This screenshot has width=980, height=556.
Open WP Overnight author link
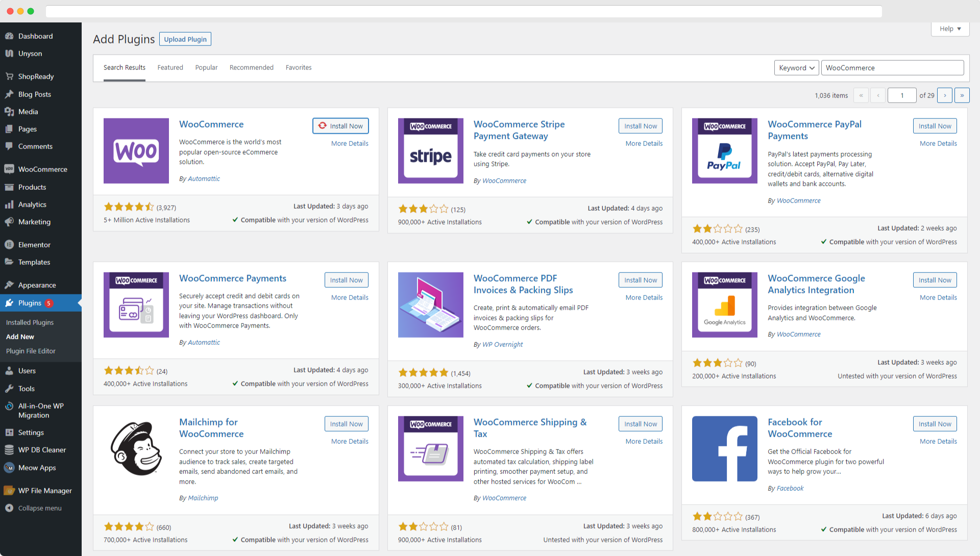502,344
